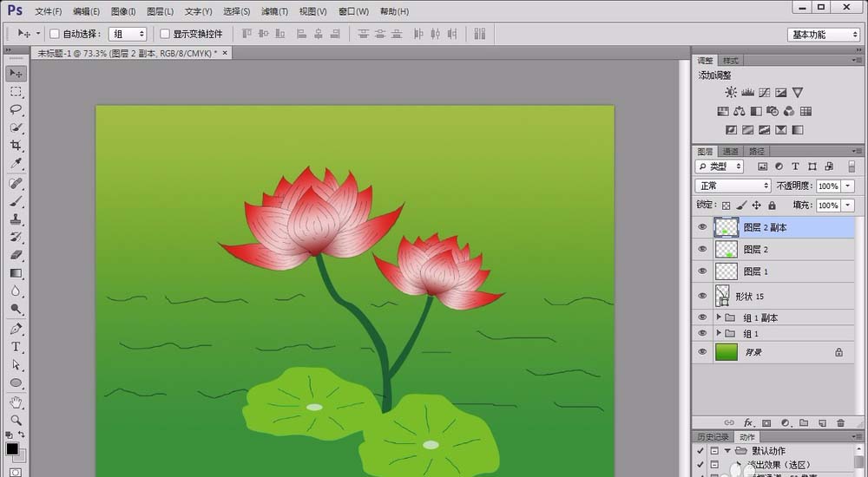
Task: Click the Brightness/Contrast adjustment icon
Action: pos(731,92)
